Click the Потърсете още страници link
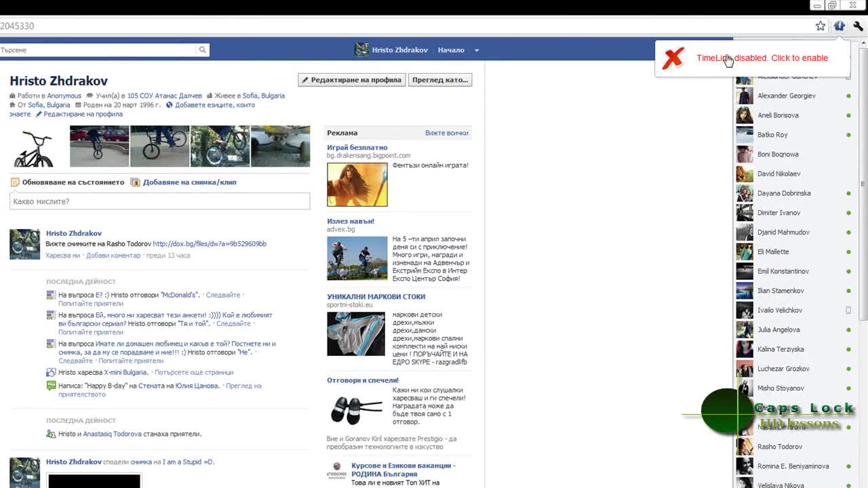868x488 pixels. tap(194, 373)
